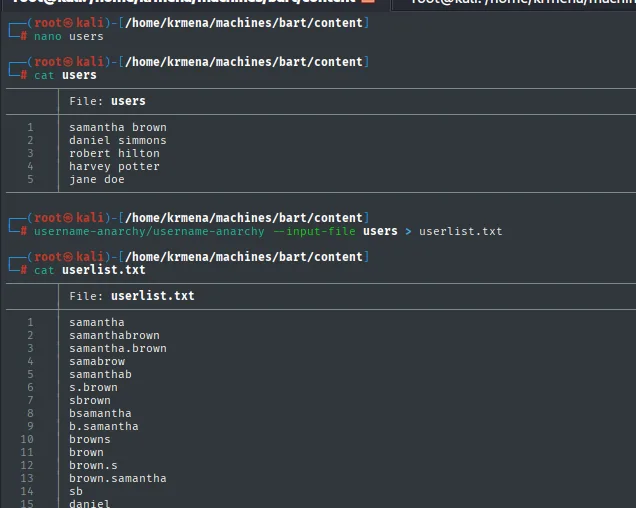Click the prompt path above 'nano users'
636x508 pixels.
(244, 23)
